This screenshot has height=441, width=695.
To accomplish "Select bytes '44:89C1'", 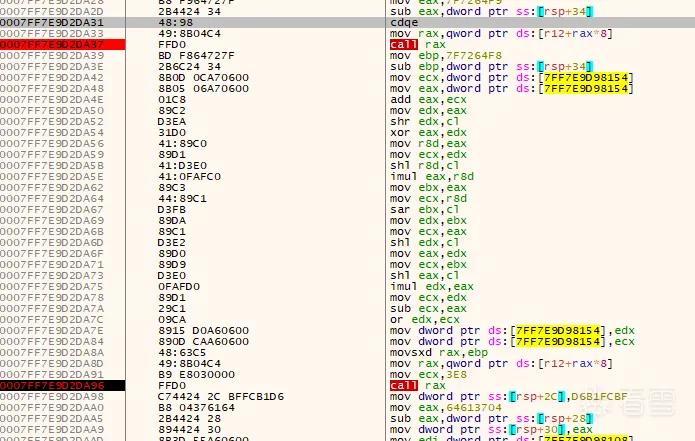I will (182, 199).
